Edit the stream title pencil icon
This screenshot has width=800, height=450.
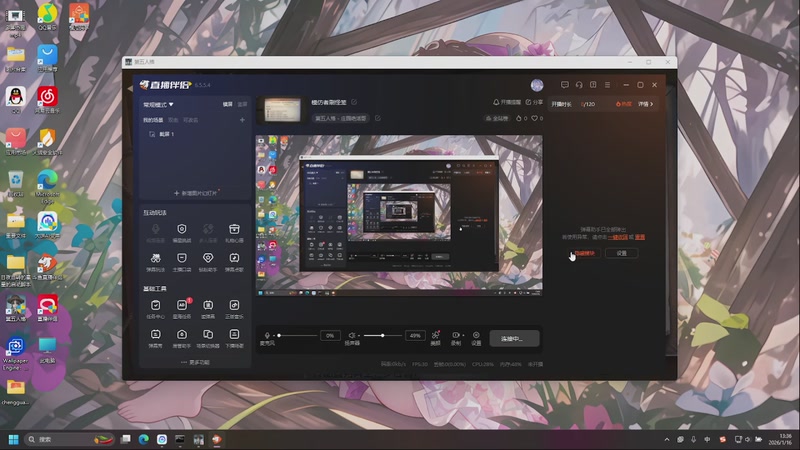pyautogui.click(x=354, y=102)
